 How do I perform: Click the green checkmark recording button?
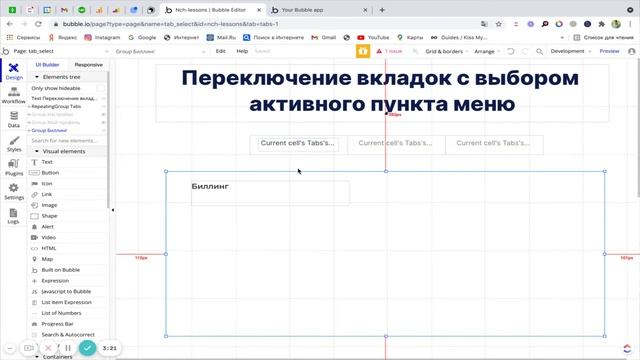pos(87,348)
